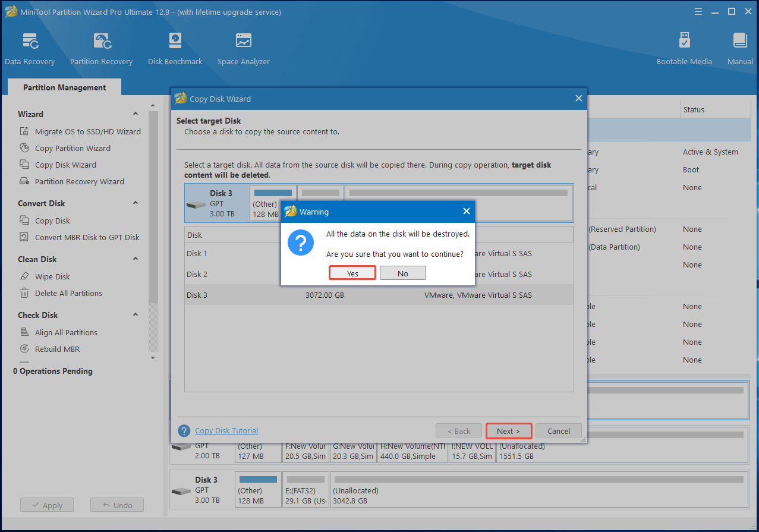The image size is (759, 532).
Task: Open Partition Recovery tool
Action: click(x=101, y=49)
